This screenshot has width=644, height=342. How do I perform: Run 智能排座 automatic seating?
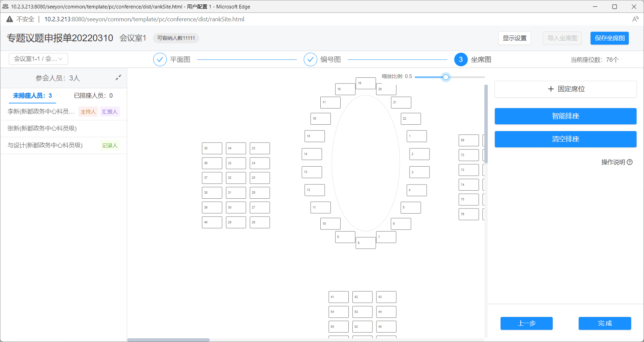tap(566, 116)
